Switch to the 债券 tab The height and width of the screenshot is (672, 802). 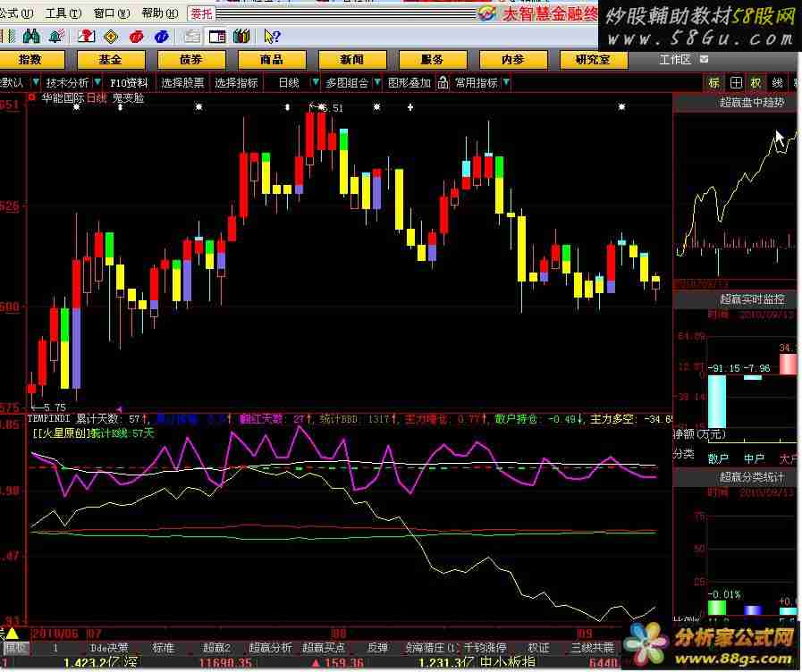pos(190,60)
